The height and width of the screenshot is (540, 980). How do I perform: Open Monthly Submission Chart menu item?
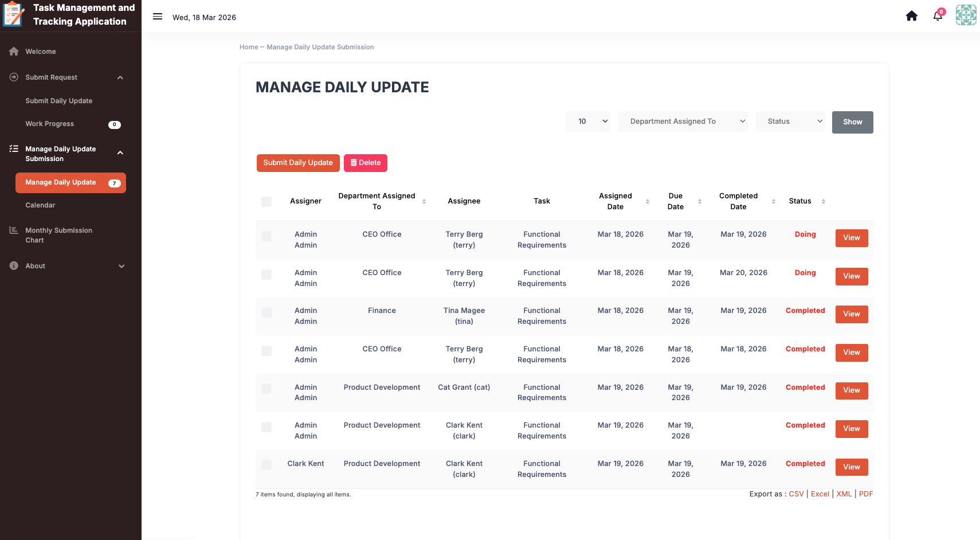point(58,235)
